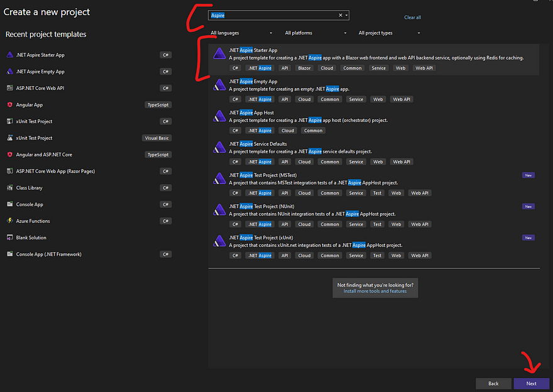The image size is (553, 392).
Task: Click the Angular App recent template icon
Action: pyautogui.click(x=10, y=105)
